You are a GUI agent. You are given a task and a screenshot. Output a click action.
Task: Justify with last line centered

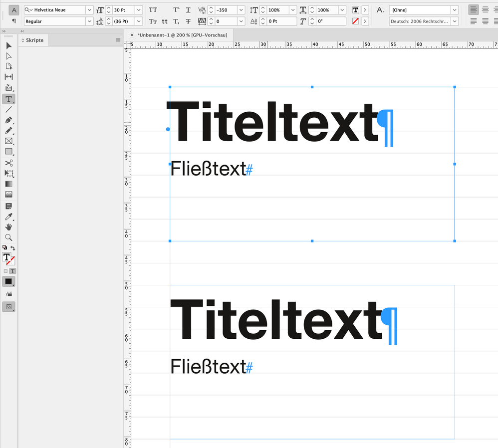(485, 21)
